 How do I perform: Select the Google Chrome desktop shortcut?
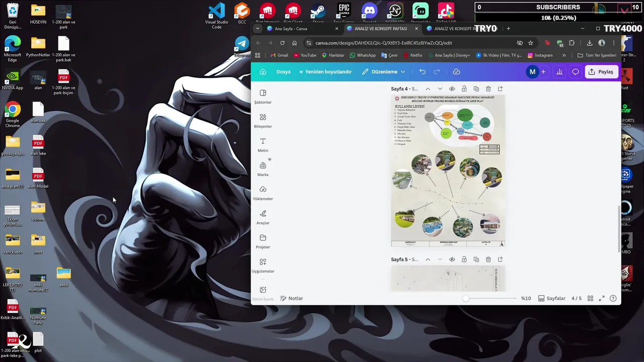pos(13,115)
